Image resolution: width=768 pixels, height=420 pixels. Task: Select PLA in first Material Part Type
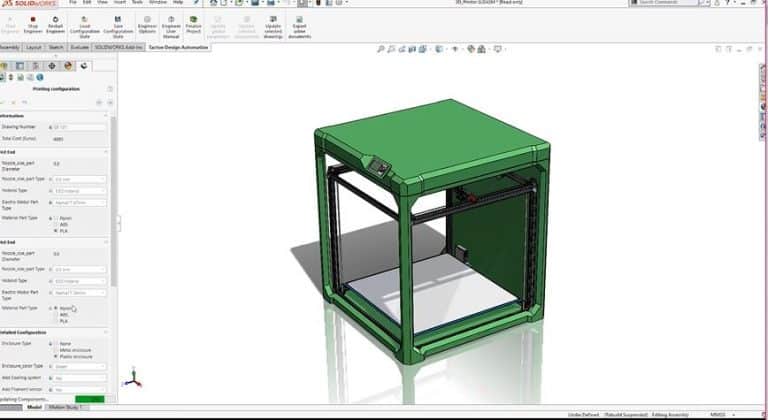[x=56, y=231]
